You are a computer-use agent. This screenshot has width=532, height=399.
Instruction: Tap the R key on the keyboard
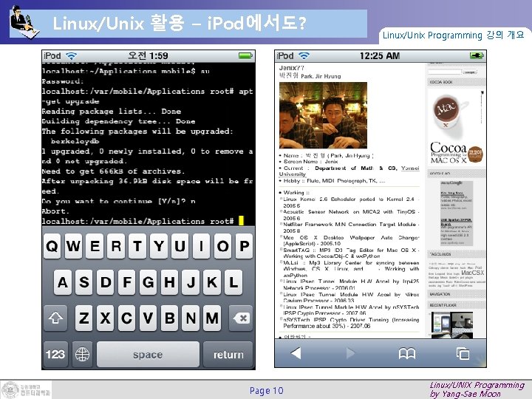[116, 246]
